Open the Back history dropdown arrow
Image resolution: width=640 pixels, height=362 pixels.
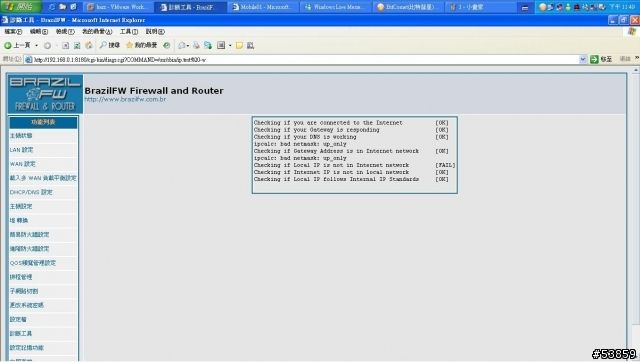click(x=36, y=45)
